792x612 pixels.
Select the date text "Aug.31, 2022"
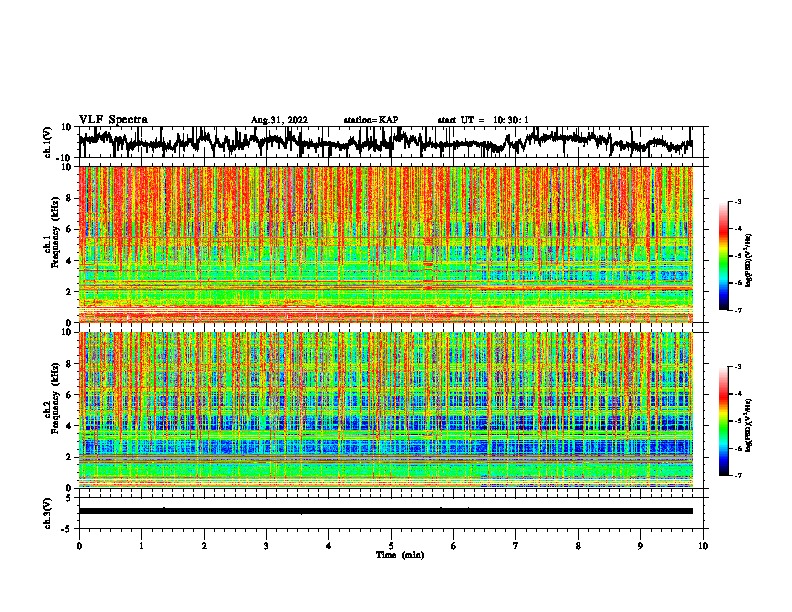[279, 120]
